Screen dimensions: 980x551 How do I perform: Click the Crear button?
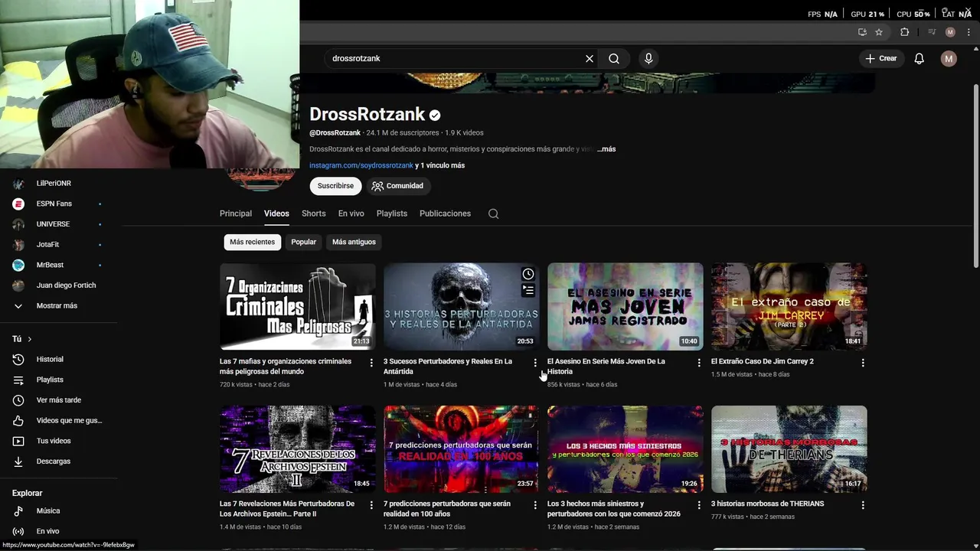[881, 58]
